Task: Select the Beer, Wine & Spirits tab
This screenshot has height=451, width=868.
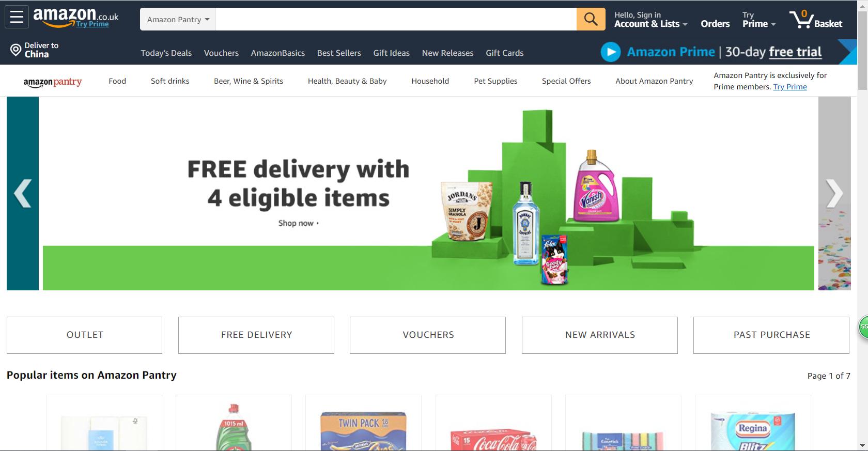Action: (249, 81)
